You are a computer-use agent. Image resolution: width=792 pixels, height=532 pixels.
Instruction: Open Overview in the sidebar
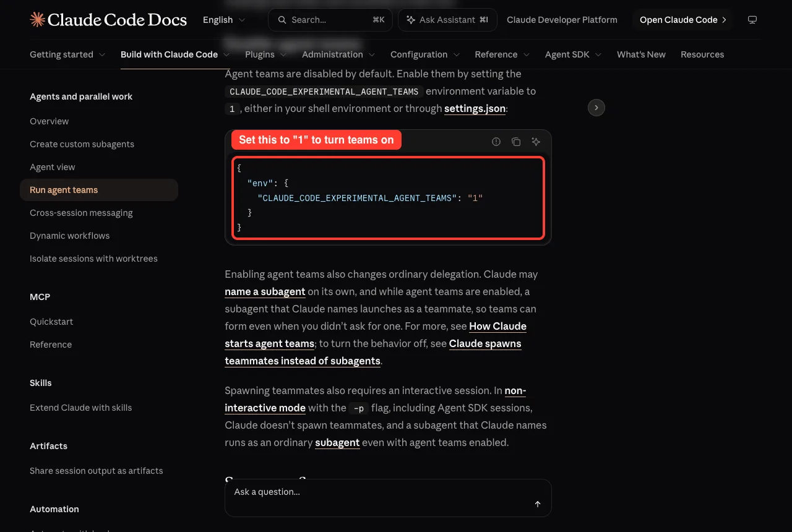click(x=49, y=121)
